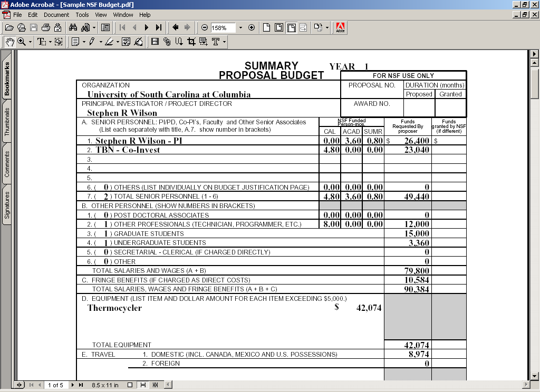Select the Movie tool
540x392 pixels.
(155, 42)
